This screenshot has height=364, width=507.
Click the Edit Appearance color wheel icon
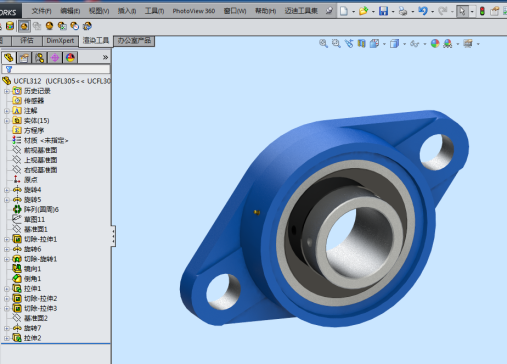(x=435, y=43)
